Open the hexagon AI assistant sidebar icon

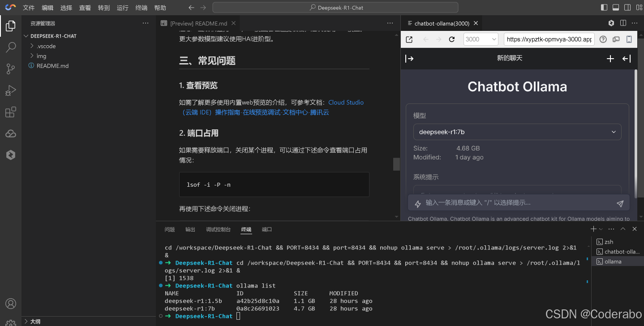click(11, 155)
